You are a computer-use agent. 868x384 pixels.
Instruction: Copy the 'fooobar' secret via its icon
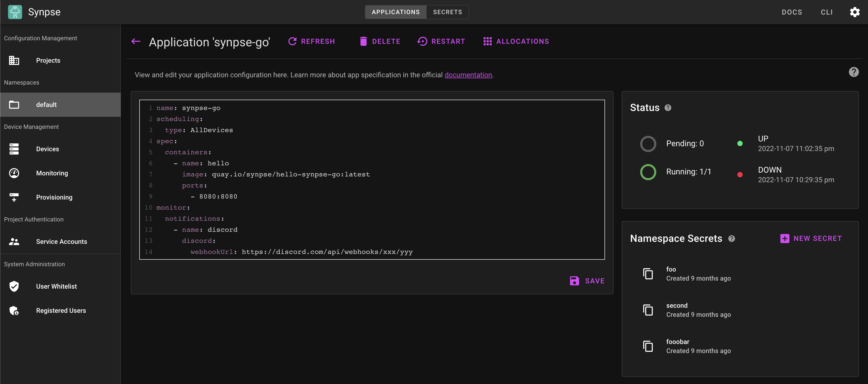click(x=648, y=346)
